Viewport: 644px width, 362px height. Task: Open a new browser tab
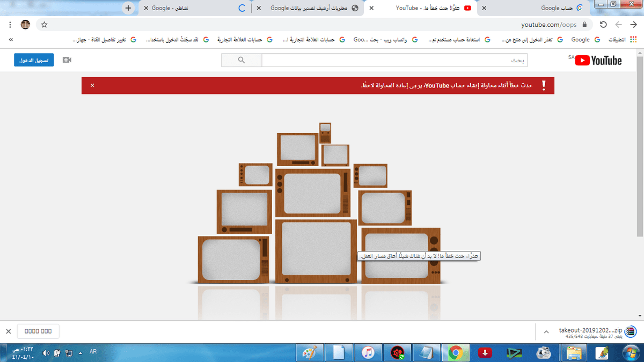[128, 8]
